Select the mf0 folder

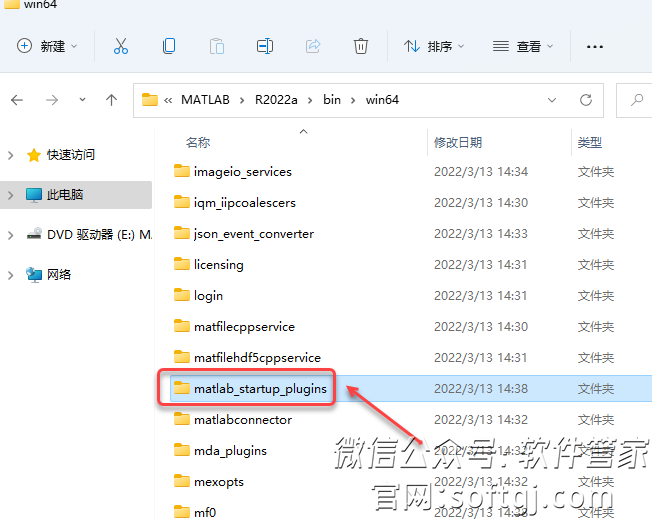tap(205, 512)
